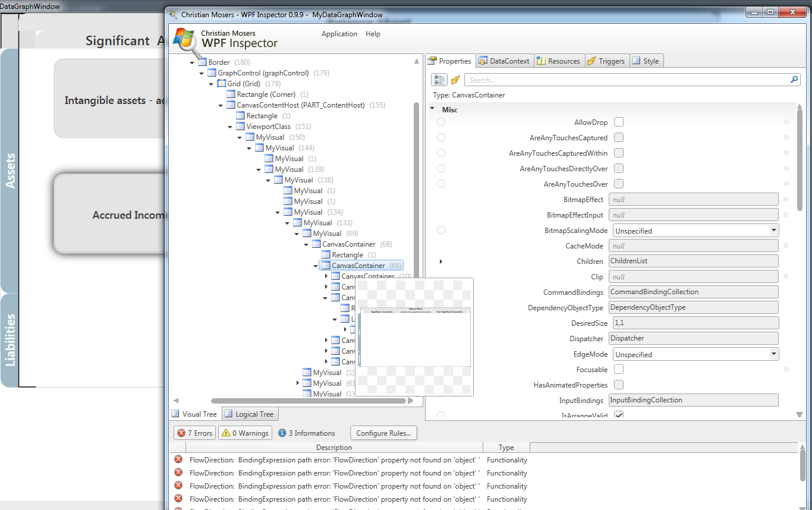Screen dimensions: 812x510
Task: Click the CanvasContainer (68) node icon
Action: tap(316, 244)
